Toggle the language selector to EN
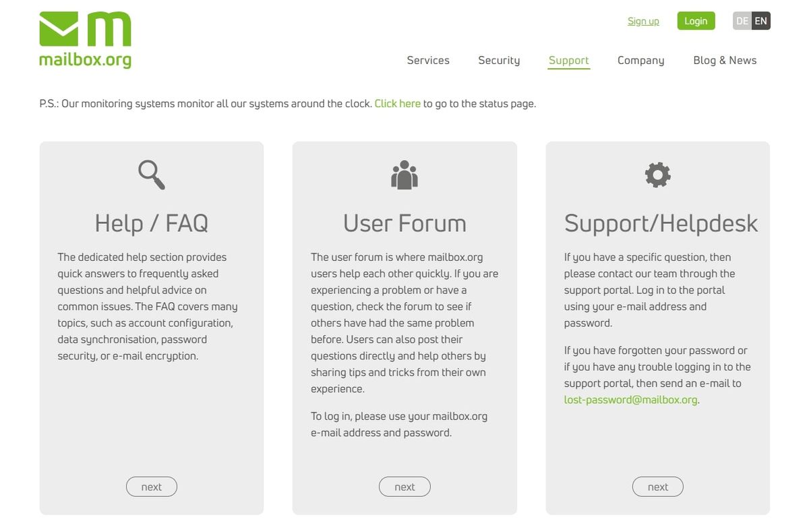Screen dimensions: 809x532 pos(760,21)
